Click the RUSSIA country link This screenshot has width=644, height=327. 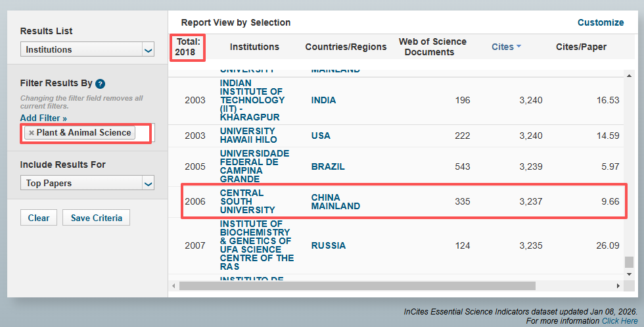pos(328,245)
